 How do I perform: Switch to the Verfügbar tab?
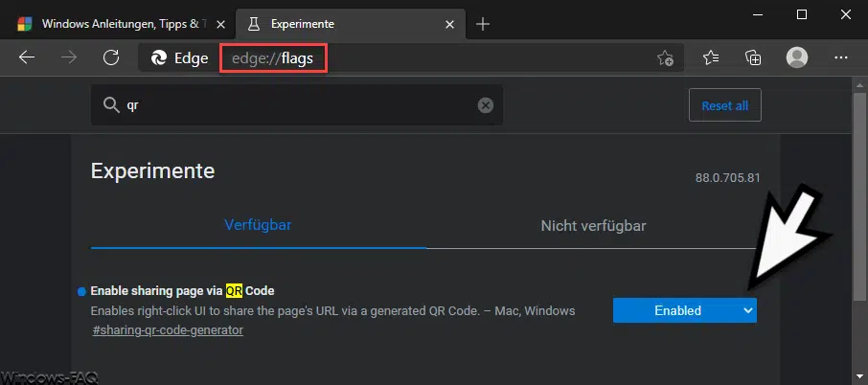click(258, 226)
